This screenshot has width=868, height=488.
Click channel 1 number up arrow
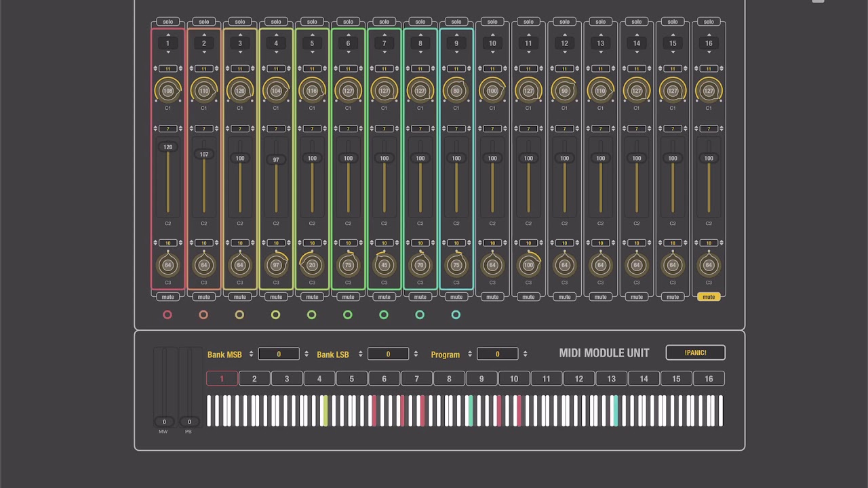coord(168,35)
